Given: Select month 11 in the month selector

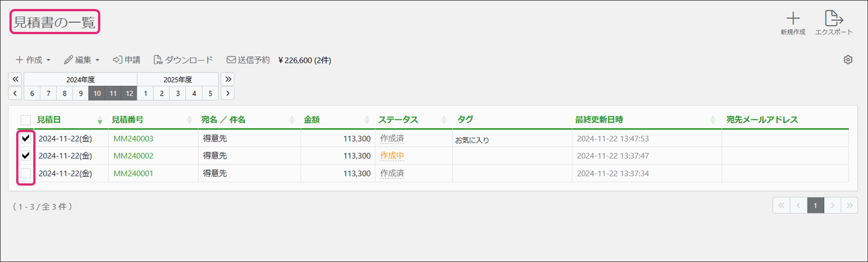Looking at the screenshot, I should click(x=113, y=93).
